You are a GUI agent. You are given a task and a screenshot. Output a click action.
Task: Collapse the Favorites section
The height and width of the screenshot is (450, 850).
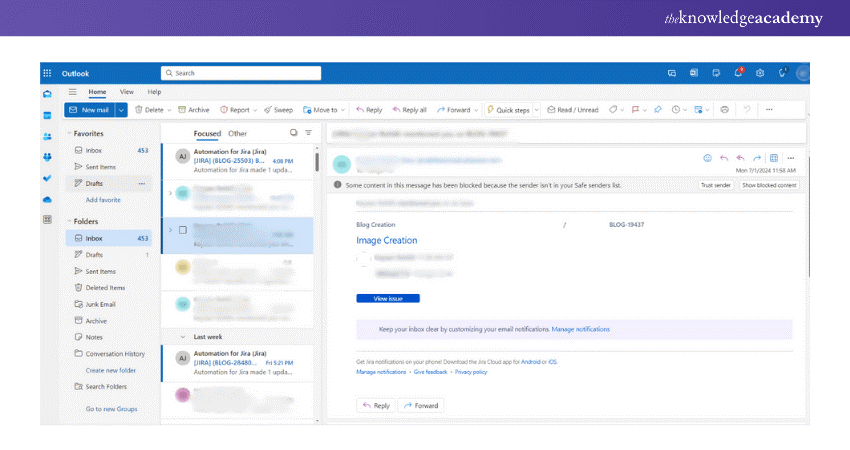coord(69,132)
